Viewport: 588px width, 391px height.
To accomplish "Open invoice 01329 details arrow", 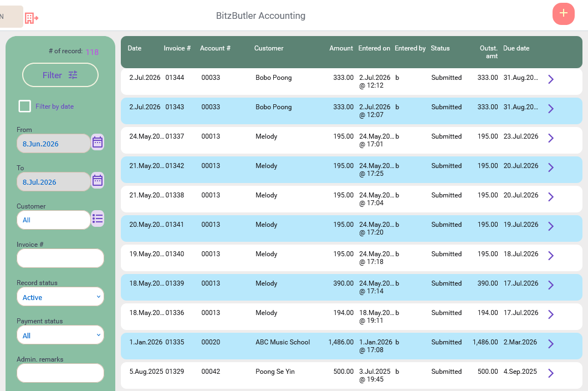I will [550, 373].
